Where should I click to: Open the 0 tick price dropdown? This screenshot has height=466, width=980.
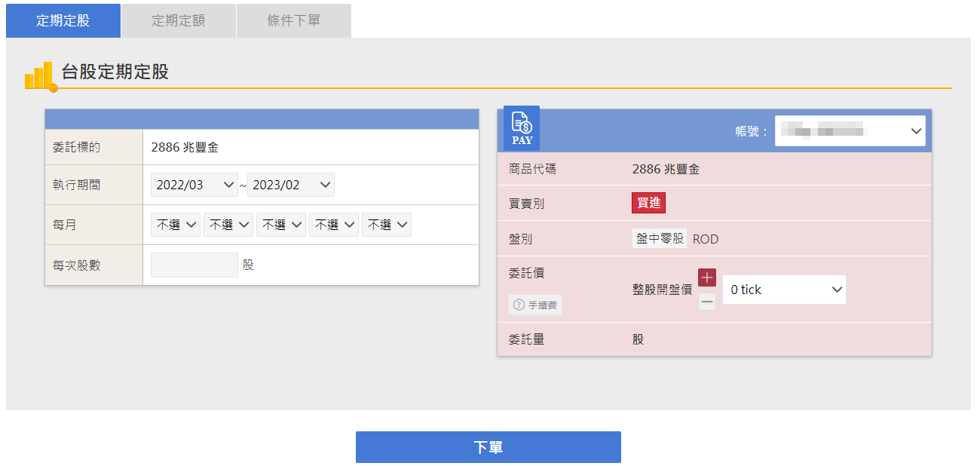coord(784,290)
